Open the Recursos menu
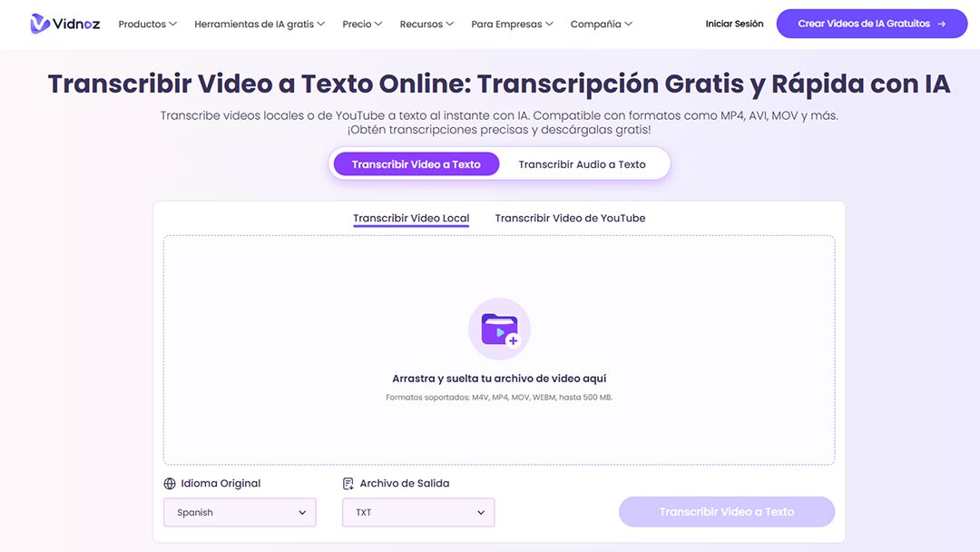Screen dimensions: 980x552 pos(426,24)
